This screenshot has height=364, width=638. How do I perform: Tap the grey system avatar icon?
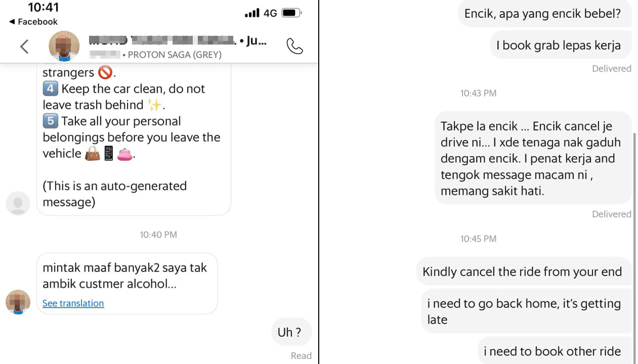(18, 203)
